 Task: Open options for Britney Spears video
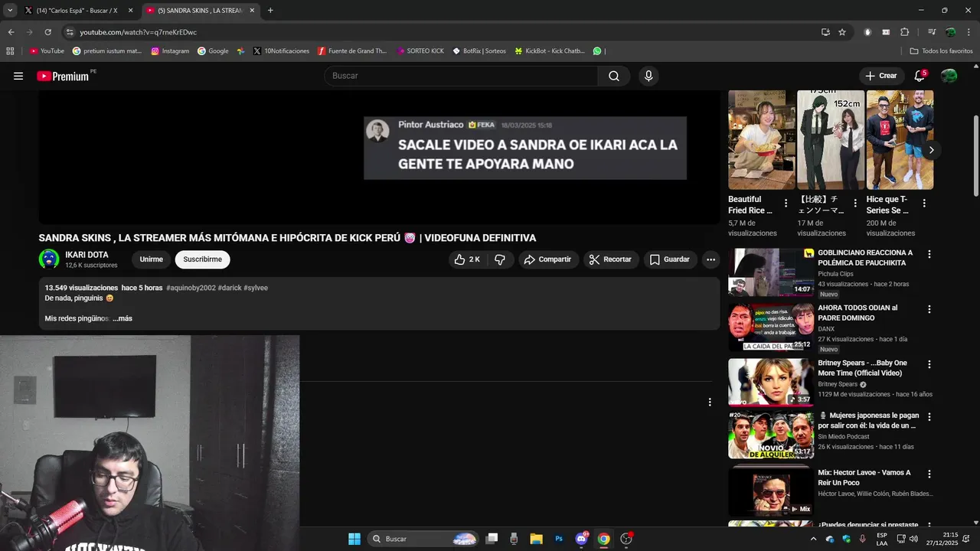(929, 364)
